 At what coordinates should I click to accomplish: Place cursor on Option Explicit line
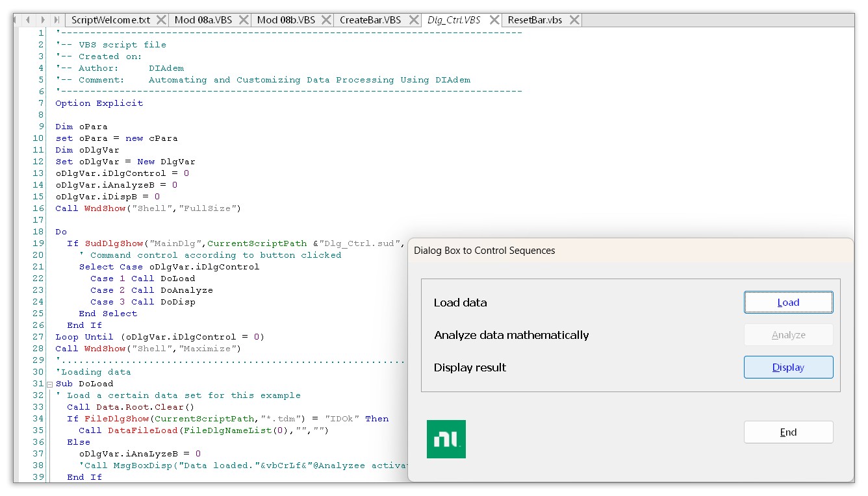(99, 103)
